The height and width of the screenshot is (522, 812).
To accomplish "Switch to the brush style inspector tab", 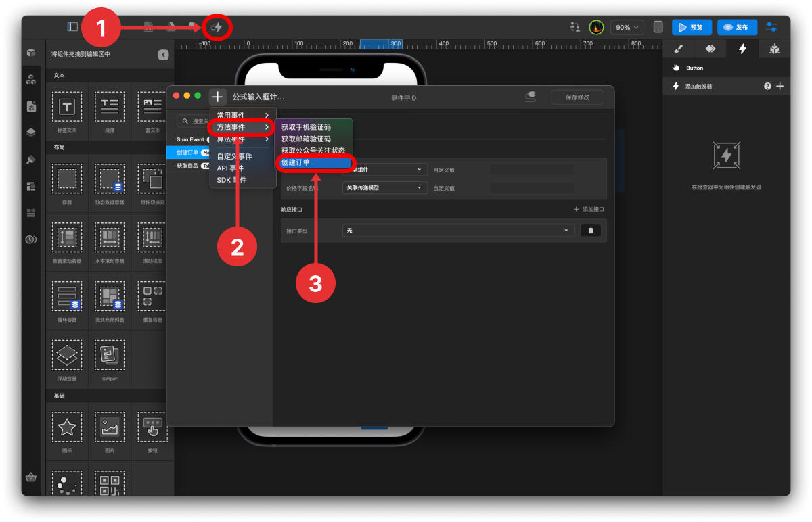I will point(679,49).
